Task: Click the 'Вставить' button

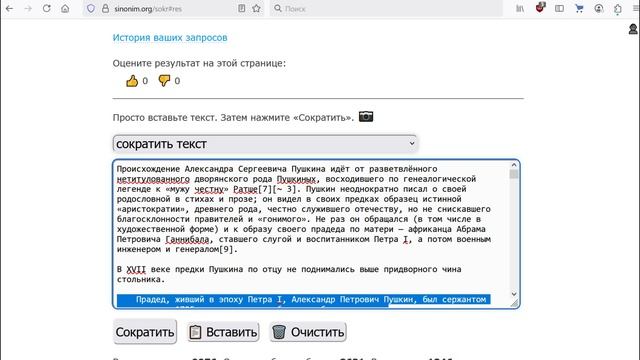Action: (x=223, y=332)
